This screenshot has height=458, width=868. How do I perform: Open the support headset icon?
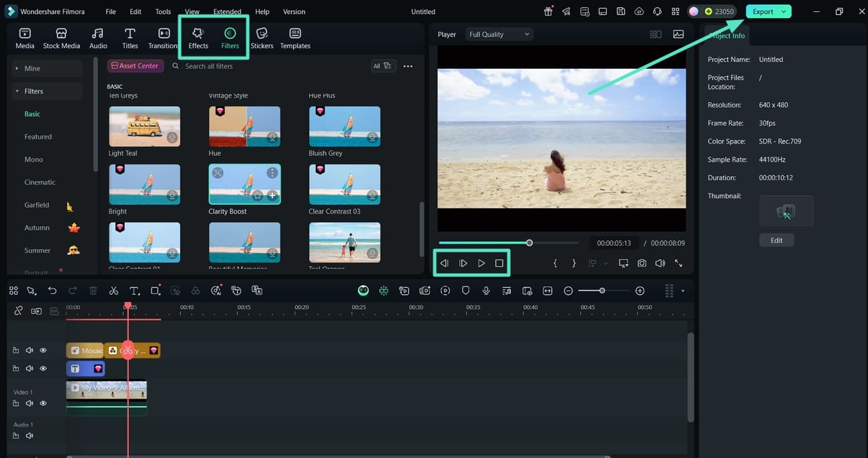click(x=657, y=11)
